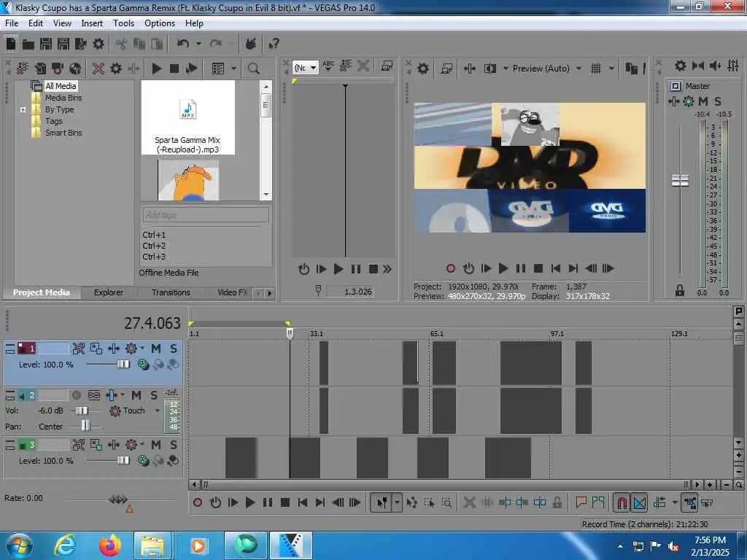Open project Properties gear in main toolbar
747x560 pixels.
point(98,44)
